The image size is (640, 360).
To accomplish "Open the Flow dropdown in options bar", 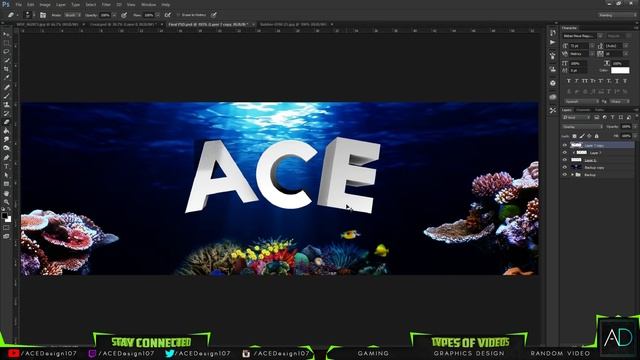I will pyautogui.click(x=158, y=15).
